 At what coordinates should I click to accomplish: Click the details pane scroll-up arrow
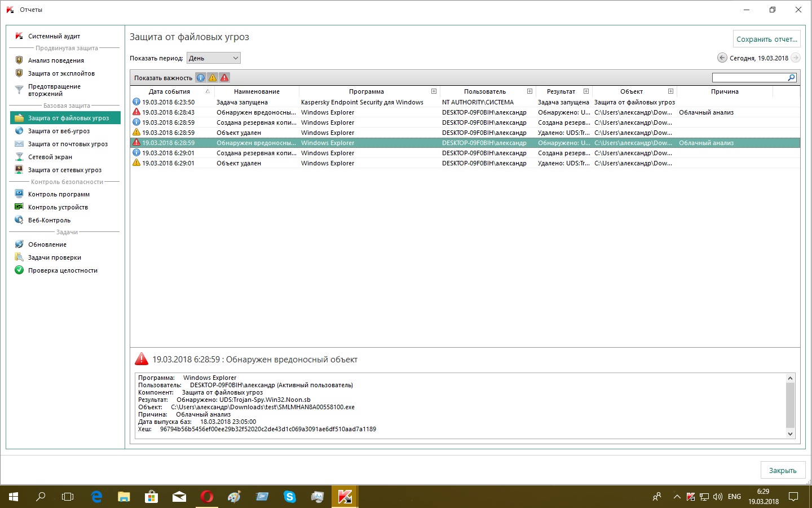(x=790, y=378)
